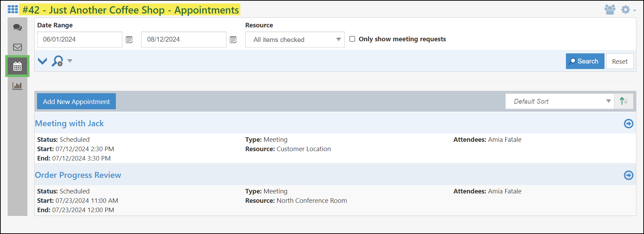Click the Reset button
The width and height of the screenshot is (644, 234).
tap(620, 61)
